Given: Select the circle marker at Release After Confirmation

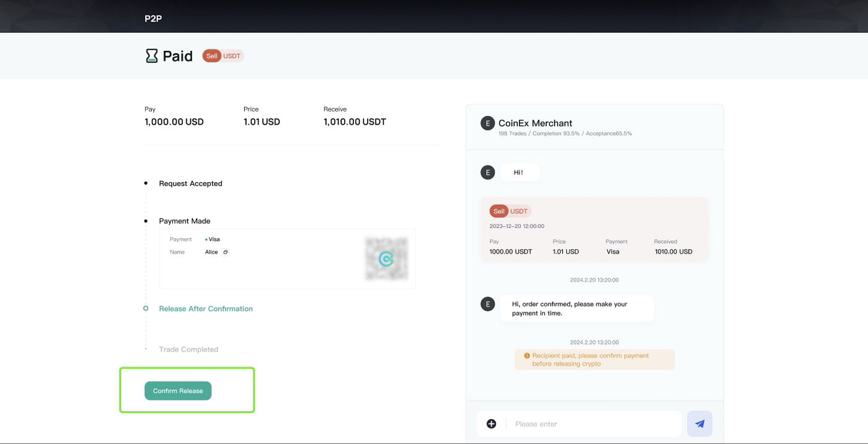Looking at the screenshot, I should pyautogui.click(x=145, y=308).
